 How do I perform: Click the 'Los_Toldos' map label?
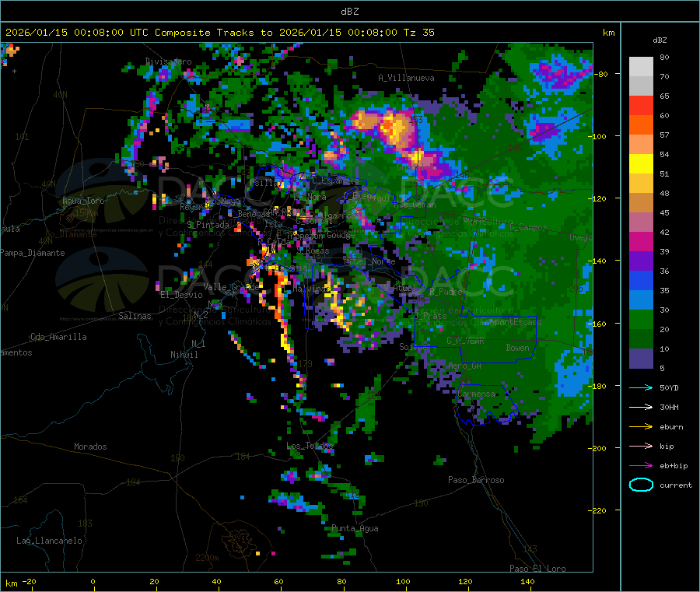(310, 446)
